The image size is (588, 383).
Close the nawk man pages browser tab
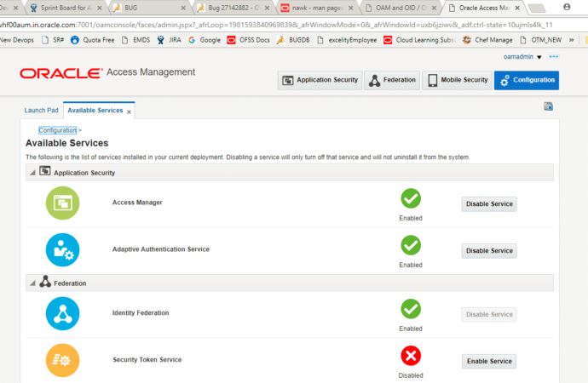(x=350, y=8)
